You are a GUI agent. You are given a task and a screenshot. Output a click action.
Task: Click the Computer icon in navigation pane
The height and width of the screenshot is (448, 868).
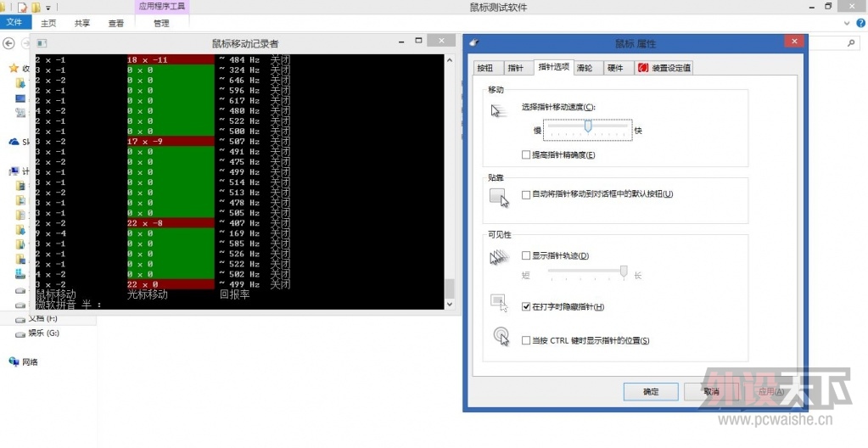tap(14, 171)
